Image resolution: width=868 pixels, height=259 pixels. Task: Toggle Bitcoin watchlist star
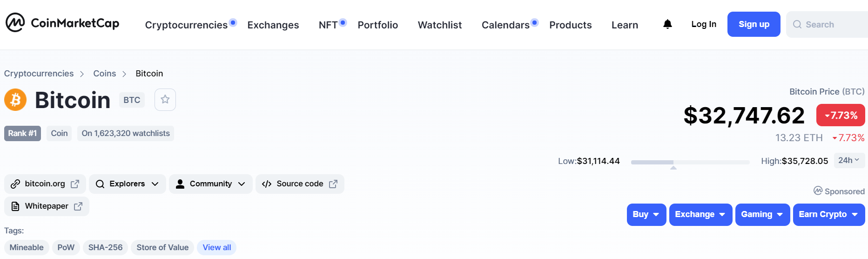pyautogui.click(x=165, y=100)
